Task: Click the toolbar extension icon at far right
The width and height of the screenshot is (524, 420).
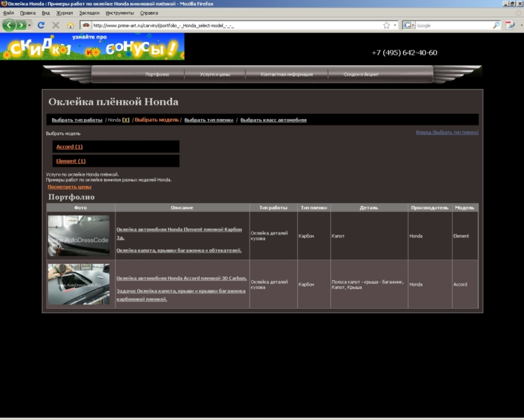Action: coord(510,25)
